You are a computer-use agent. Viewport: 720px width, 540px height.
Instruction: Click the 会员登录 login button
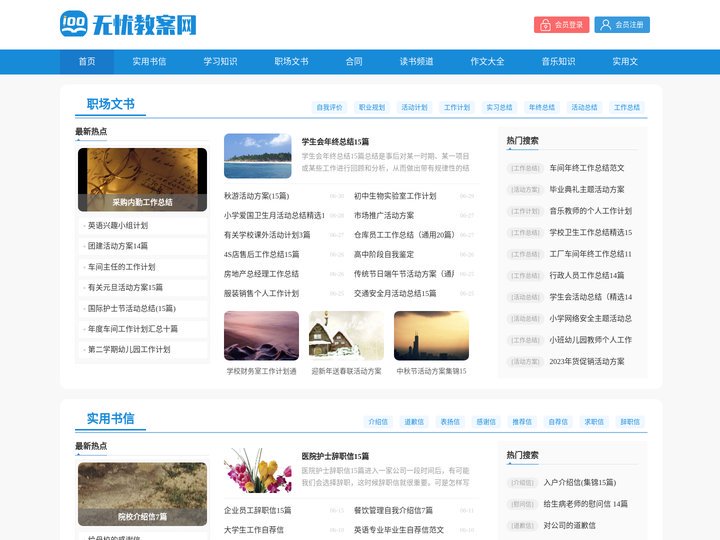pyautogui.click(x=561, y=25)
